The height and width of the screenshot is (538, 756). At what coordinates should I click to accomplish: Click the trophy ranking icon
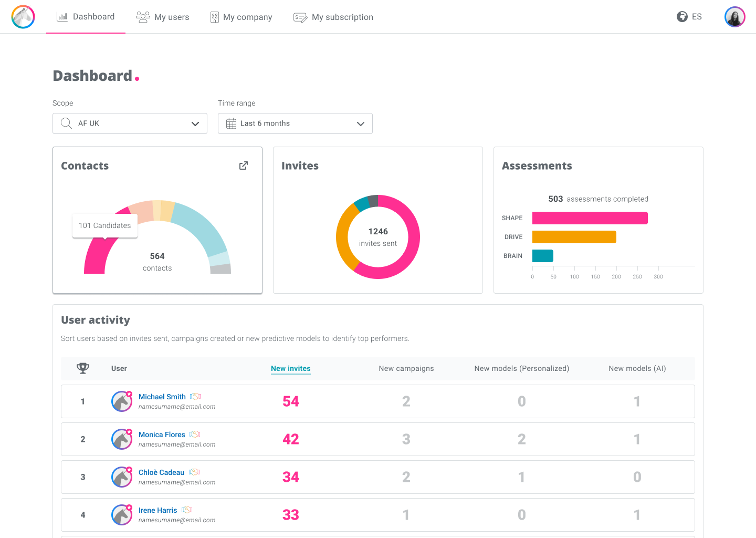(83, 368)
